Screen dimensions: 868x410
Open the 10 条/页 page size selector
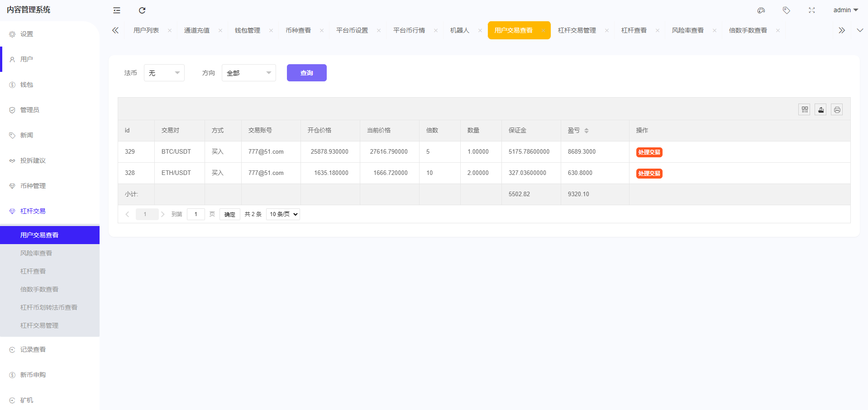[282, 214]
